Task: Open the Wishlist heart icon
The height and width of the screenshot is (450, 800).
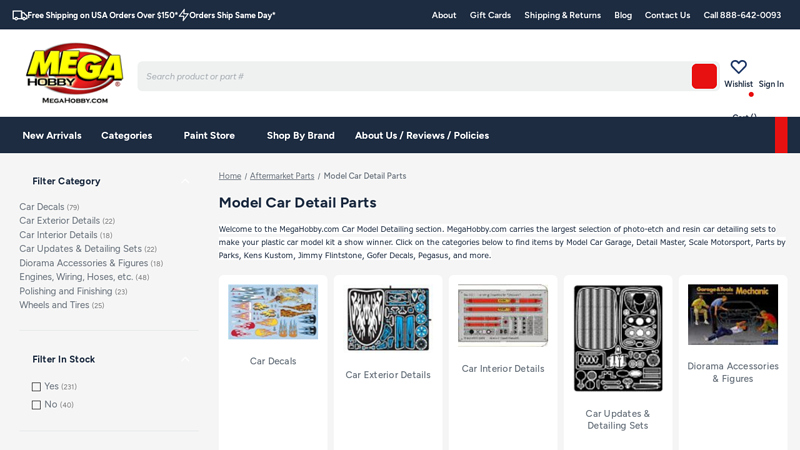Action: tap(738, 67)
